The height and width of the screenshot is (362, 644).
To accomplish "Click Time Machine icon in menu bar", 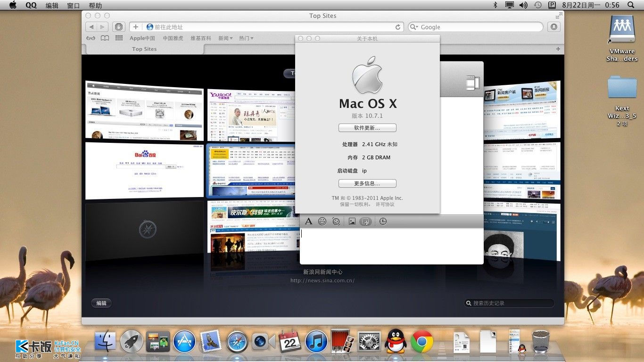I will [538, 5].
